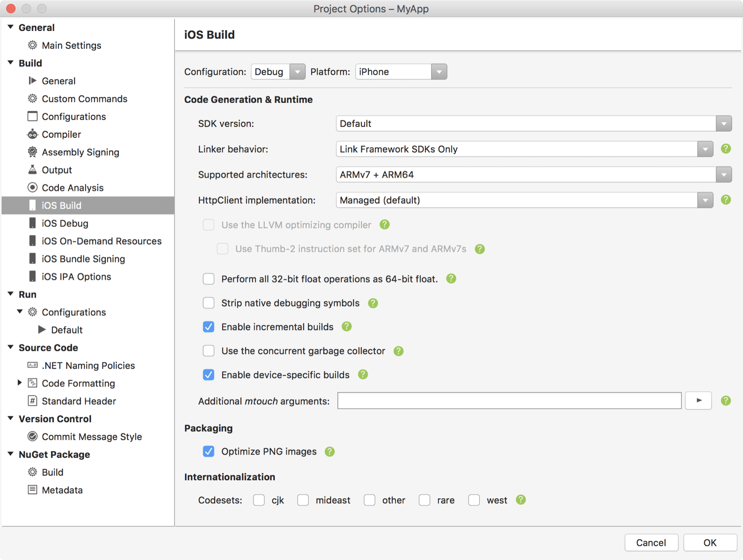743x560 pixels.
Task: Focus the Additional mtouch arguments field
Action: 509,401
